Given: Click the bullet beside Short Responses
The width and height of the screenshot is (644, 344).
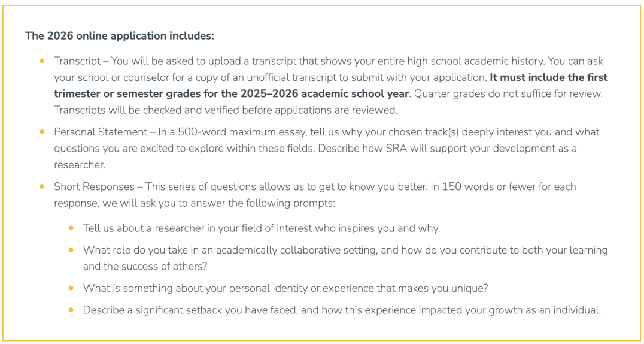Looking at the screenshot, I should 42,187.
